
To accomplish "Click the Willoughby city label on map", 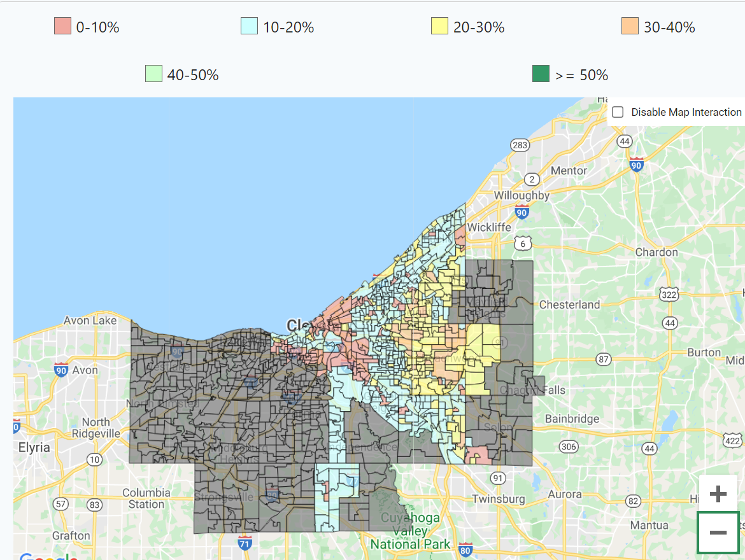I will (x=521, y=195).
